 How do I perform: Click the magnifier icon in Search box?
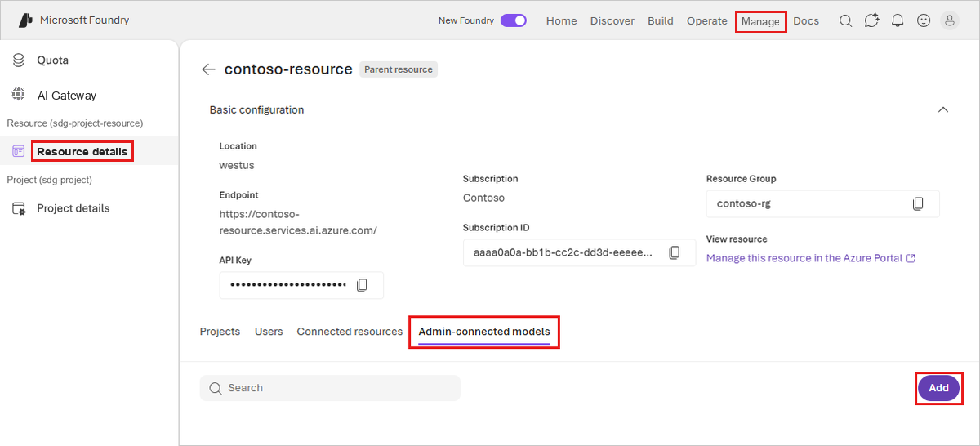216,388
